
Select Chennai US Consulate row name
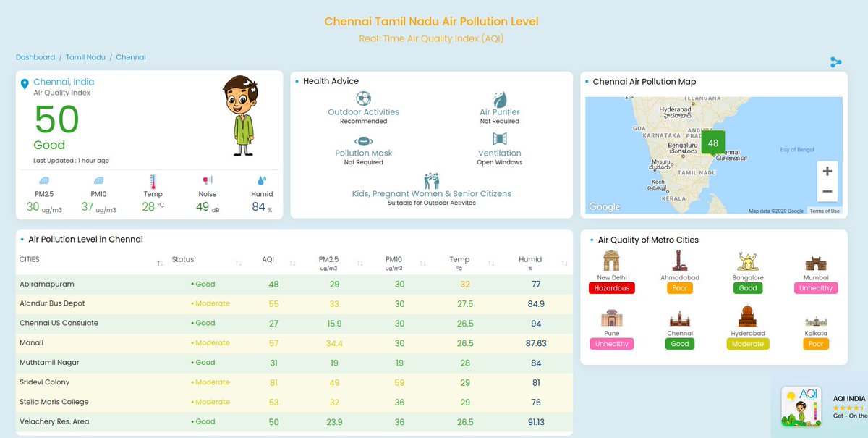coord(59,324)
